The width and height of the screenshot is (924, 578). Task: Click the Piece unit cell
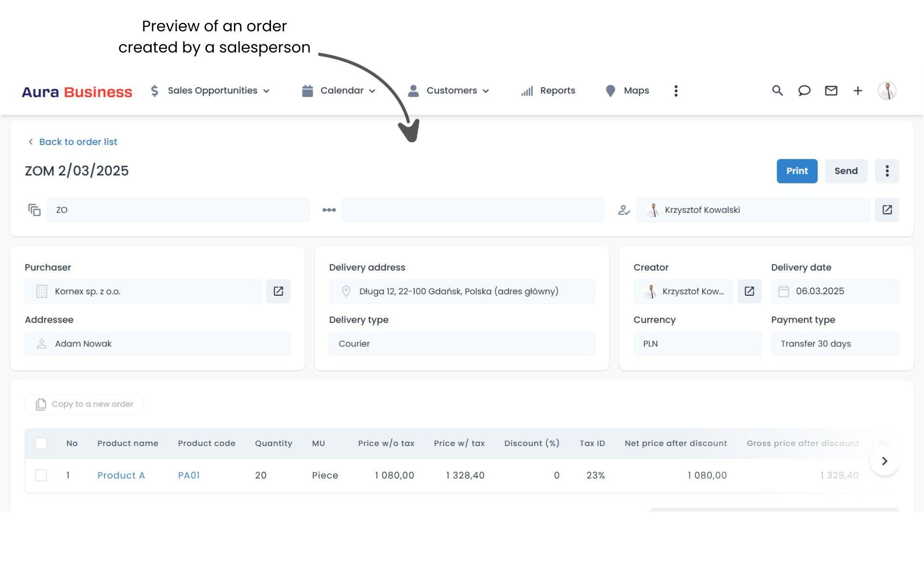(325, 475)
